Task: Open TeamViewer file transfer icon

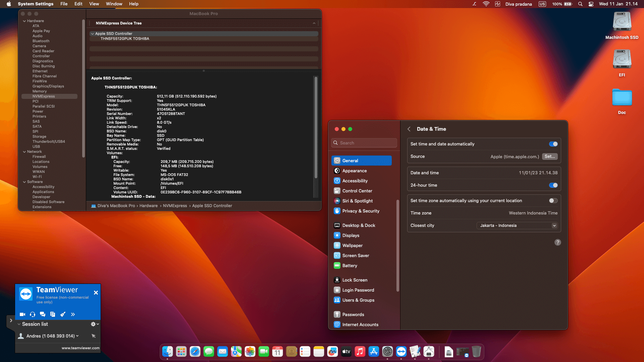Action: pos(52,314)
